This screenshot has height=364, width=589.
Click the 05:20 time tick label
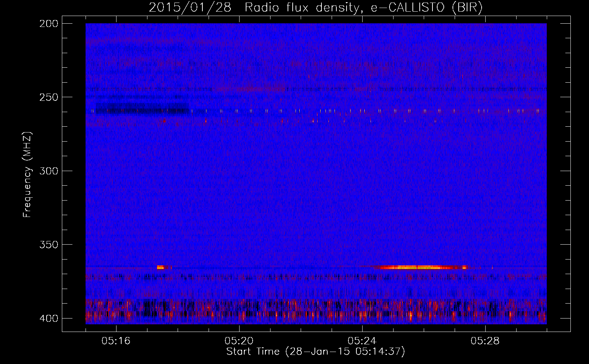pos(239,341)
